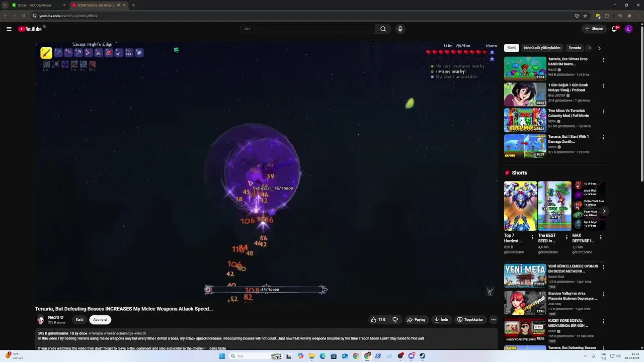Open options for Slimes Drop RANDOM video
The width and height of the screenshot is (644, 362).
click(x=603, y=60)
